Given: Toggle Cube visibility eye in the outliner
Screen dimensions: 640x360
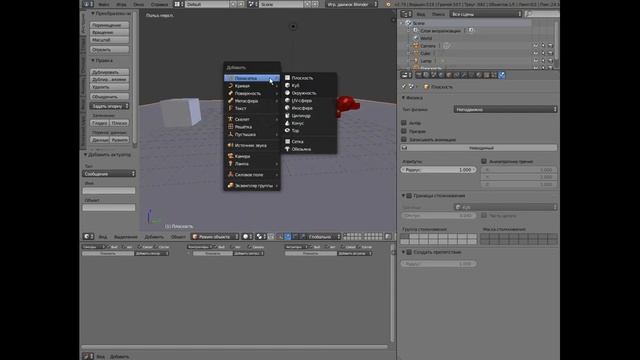Looking at the screenshot, I should (535, 53).
